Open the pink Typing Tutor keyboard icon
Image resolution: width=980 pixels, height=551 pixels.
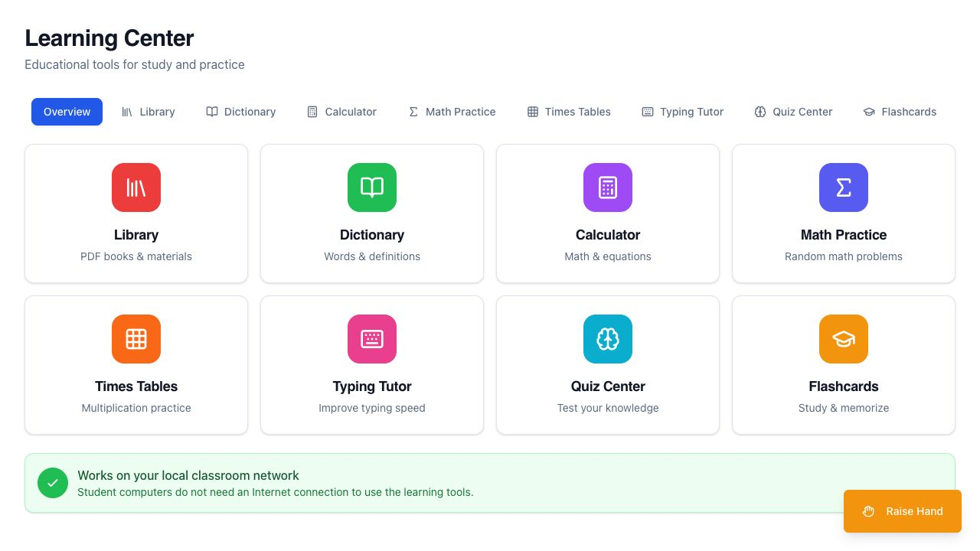click(x=372, y=339)
